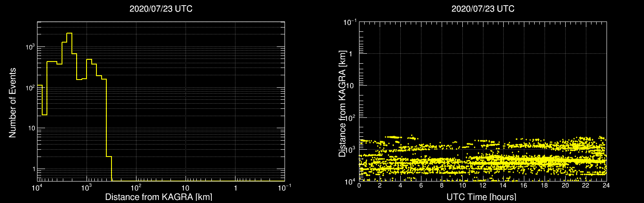The width and height of the screenshot is (644, 203).
Task: Click the 0 hour tick on the UTC Time axis
Action: (359, 185)
